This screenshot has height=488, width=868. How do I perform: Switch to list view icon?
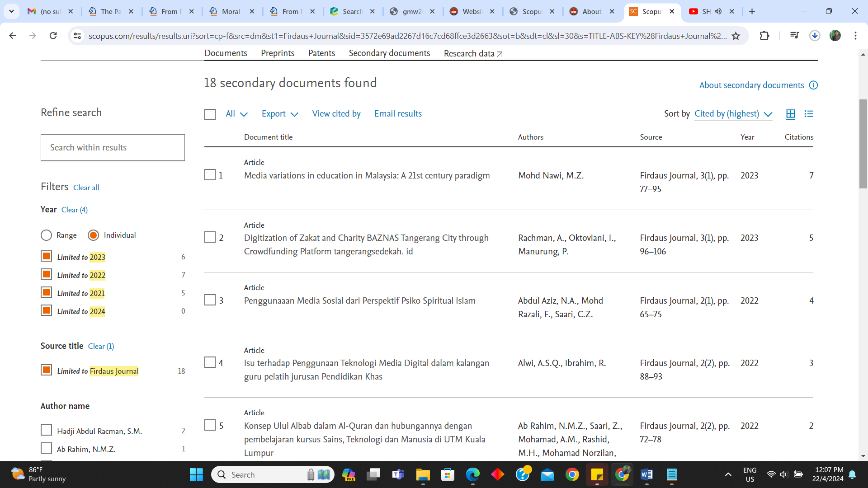click(x=809, y=114)
